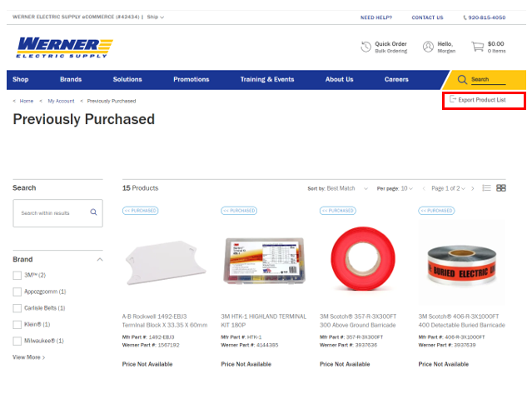Check the Milwaukee brand filter

tap(17, 341)
